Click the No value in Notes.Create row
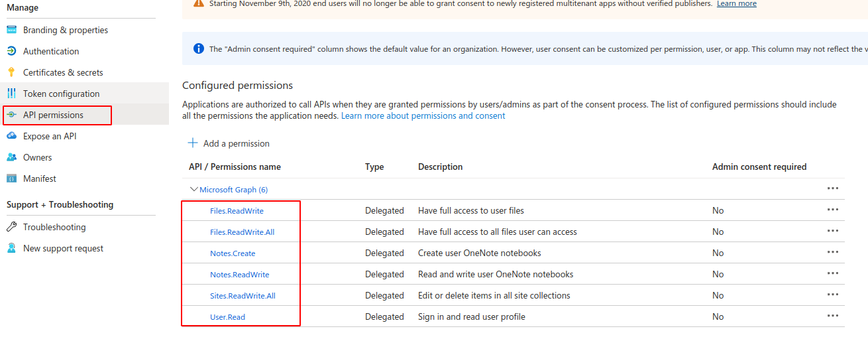Image resolution: width=868 pixels, height=343 pixels. (718, 253)
